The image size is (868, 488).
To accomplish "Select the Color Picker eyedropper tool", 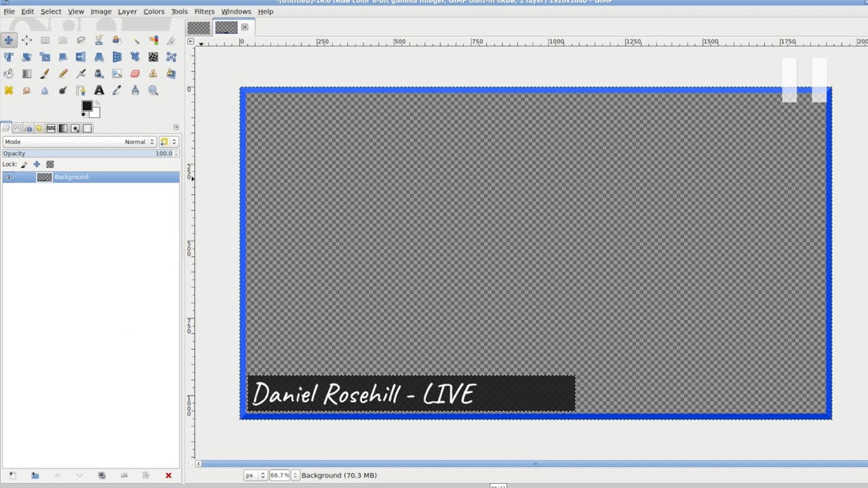I will click(x=117, y=90).
